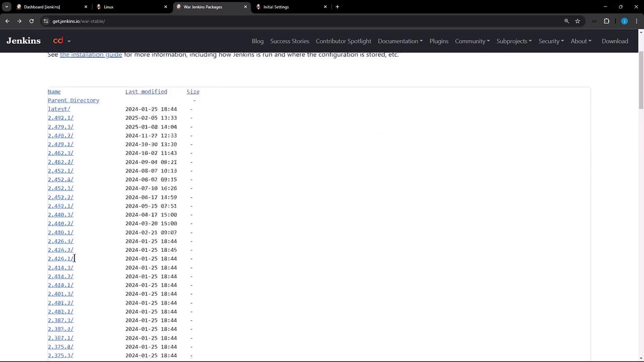Open Success Stories in the navbar
The height and width of the screenshot is (362, 644).
[x=290, y=41]
